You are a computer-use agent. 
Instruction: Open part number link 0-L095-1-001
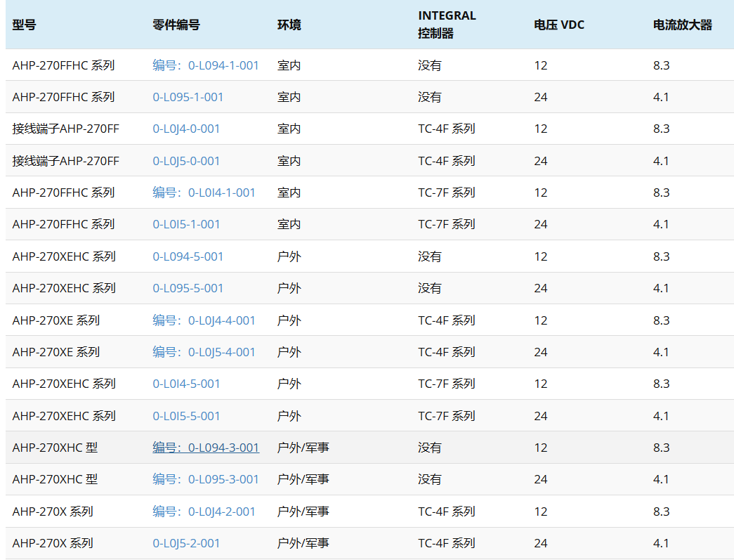click(188, 97)
